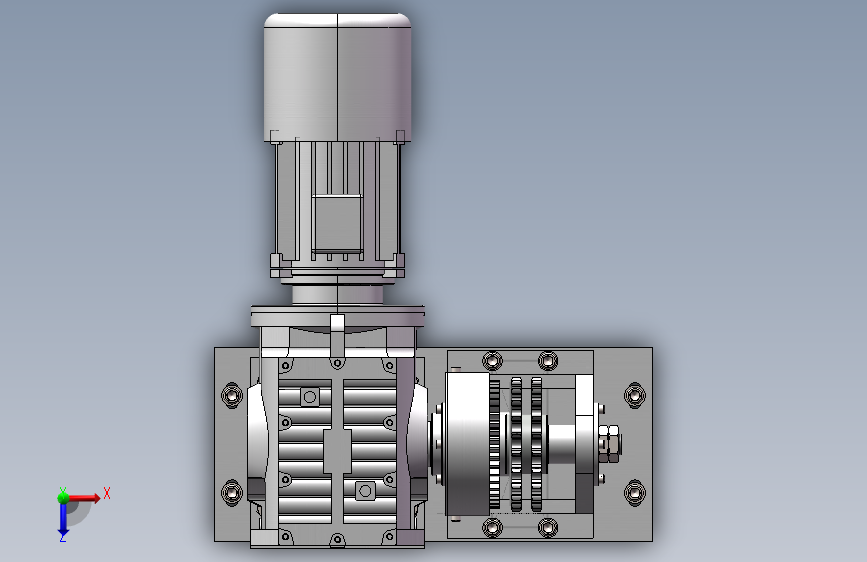867x562 pixels.
Task: Select the output shaft beside the sprockets
Action: coord(561,444)
